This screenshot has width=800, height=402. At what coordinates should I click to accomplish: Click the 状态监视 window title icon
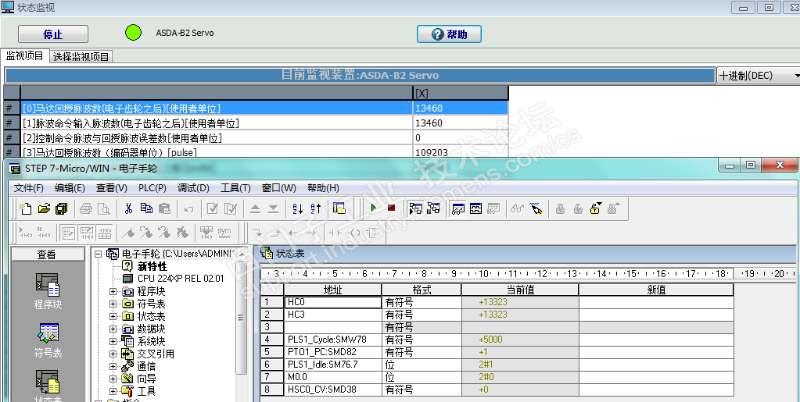tap(8, 8)
